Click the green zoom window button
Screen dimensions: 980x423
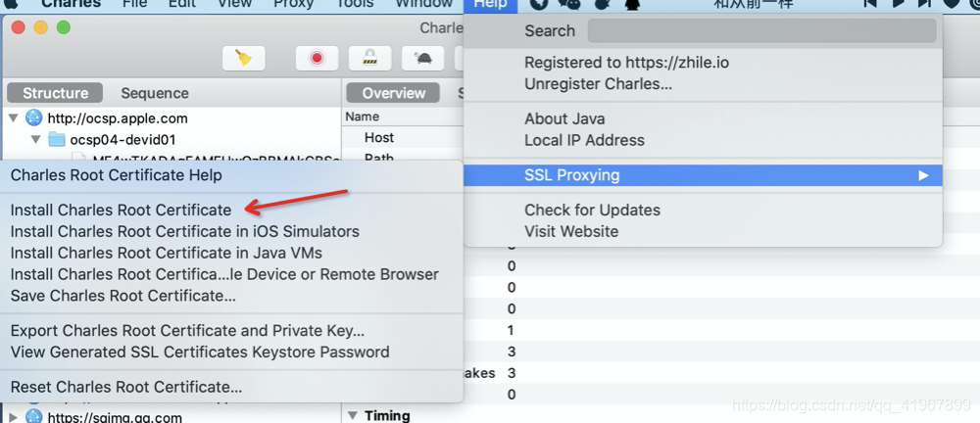point(63,27)
